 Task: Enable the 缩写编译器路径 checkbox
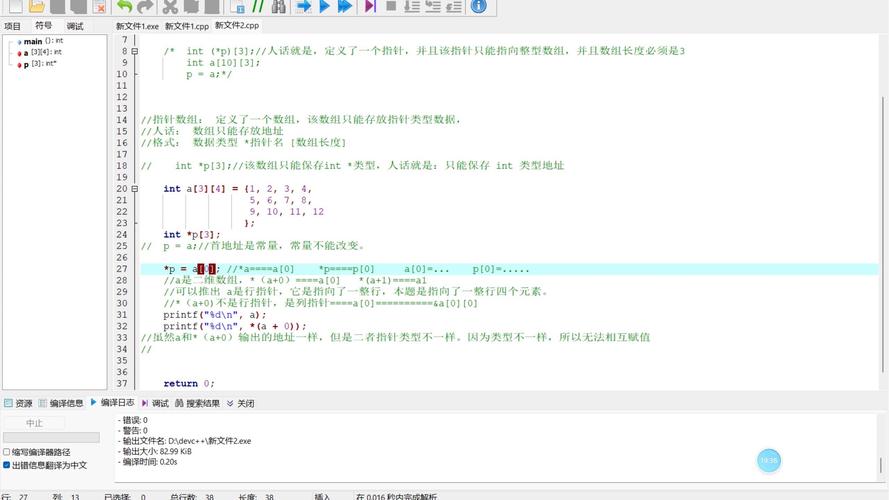coord(6,452)
